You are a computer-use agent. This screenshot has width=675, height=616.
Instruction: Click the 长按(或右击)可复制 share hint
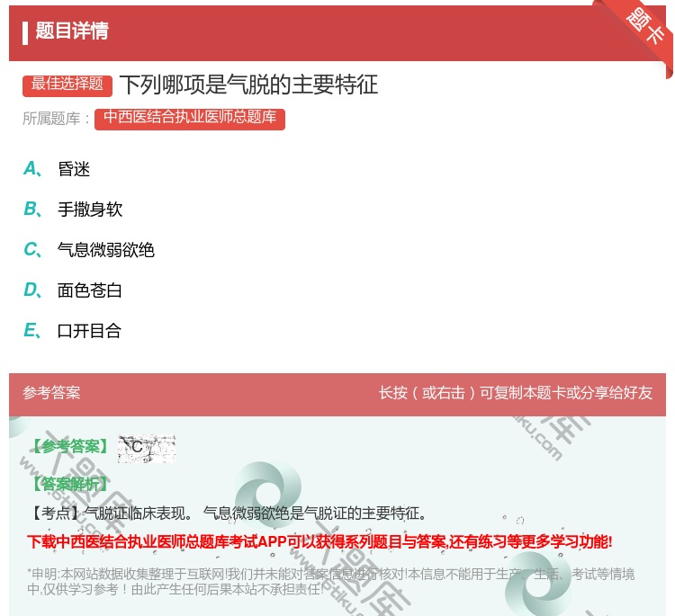click(515, 393)
